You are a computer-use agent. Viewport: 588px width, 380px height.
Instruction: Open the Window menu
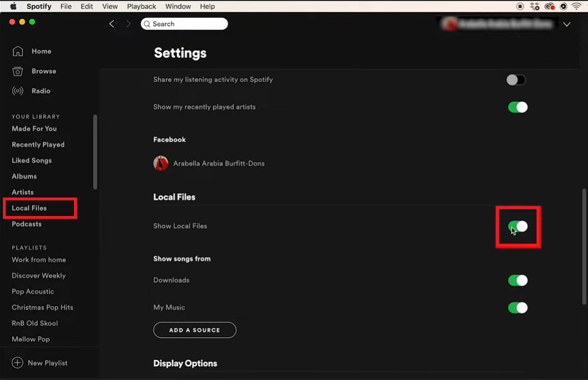(178, 6)
